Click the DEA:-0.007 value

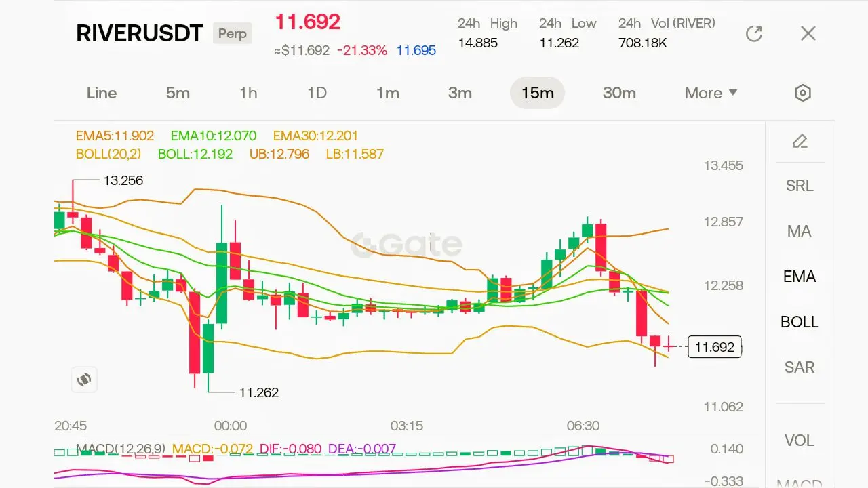[x=362, y=449]
